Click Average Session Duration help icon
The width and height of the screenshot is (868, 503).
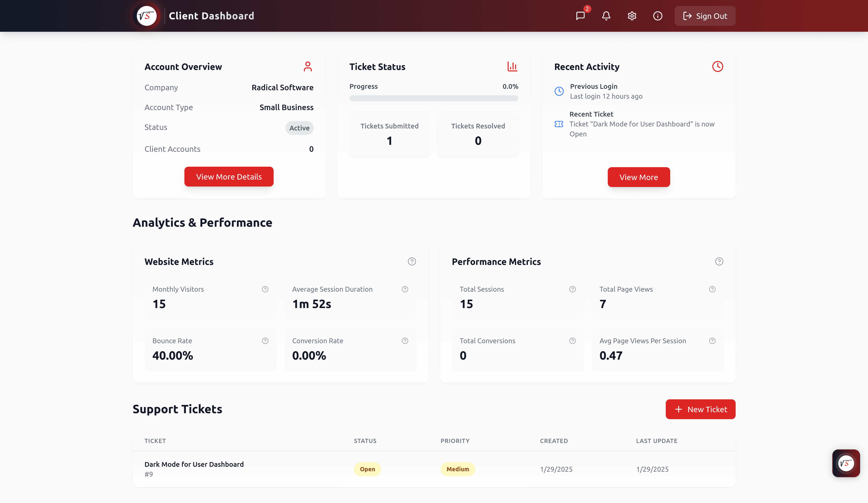pyautogui.click(x=405, y=289)
